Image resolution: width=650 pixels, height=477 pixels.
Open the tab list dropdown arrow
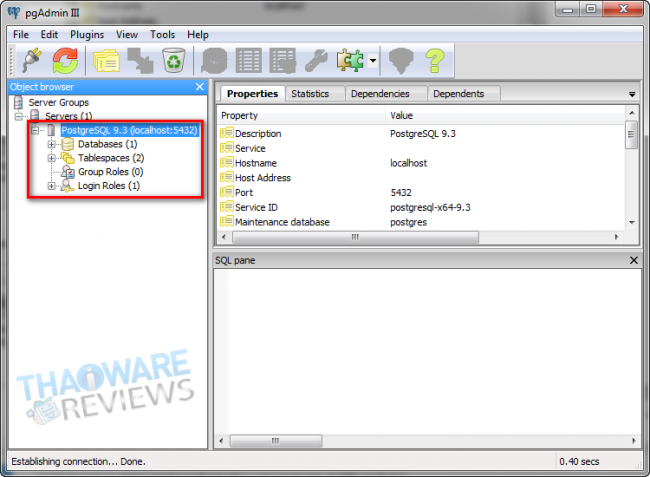(632, 94)
